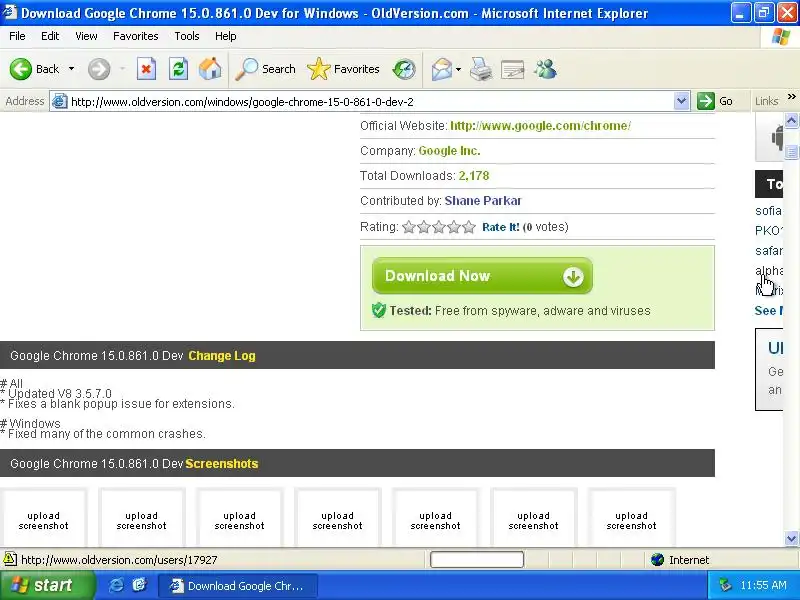
Task: Open the Search magnifier toolbar button
Action: click(x=265, y=69)
